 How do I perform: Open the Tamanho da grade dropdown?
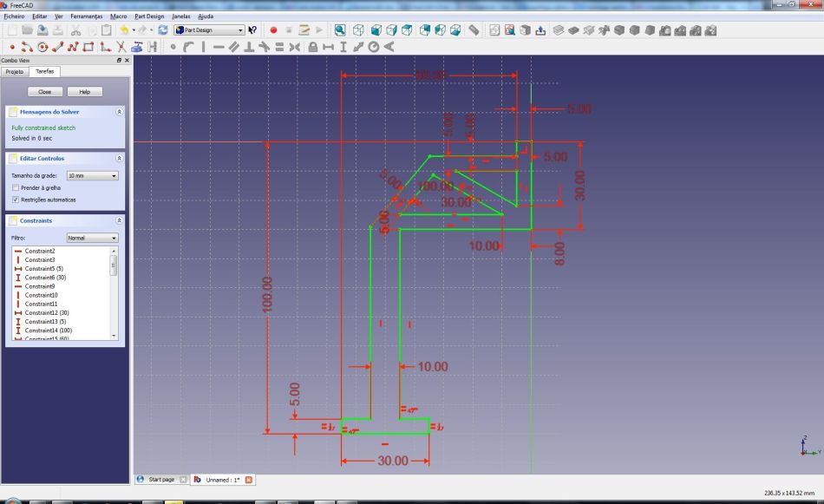pyautogui.click(x=93, y=175)
